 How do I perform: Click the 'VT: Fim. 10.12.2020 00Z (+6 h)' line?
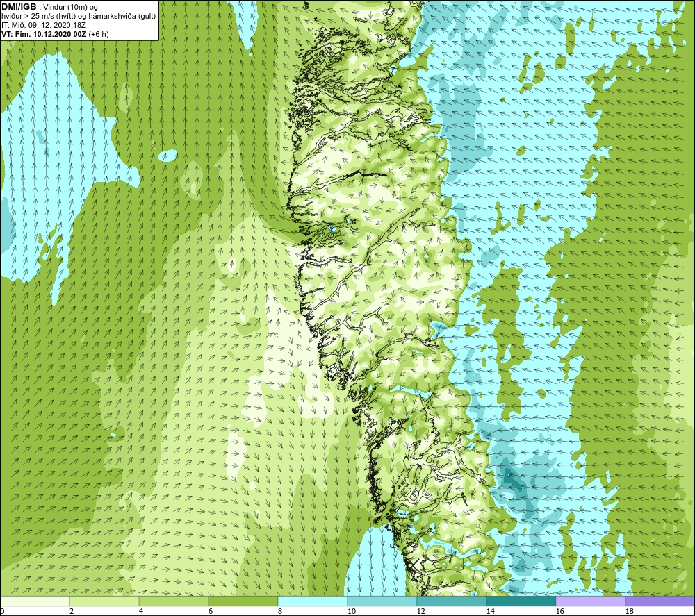(x=55, y=34)
